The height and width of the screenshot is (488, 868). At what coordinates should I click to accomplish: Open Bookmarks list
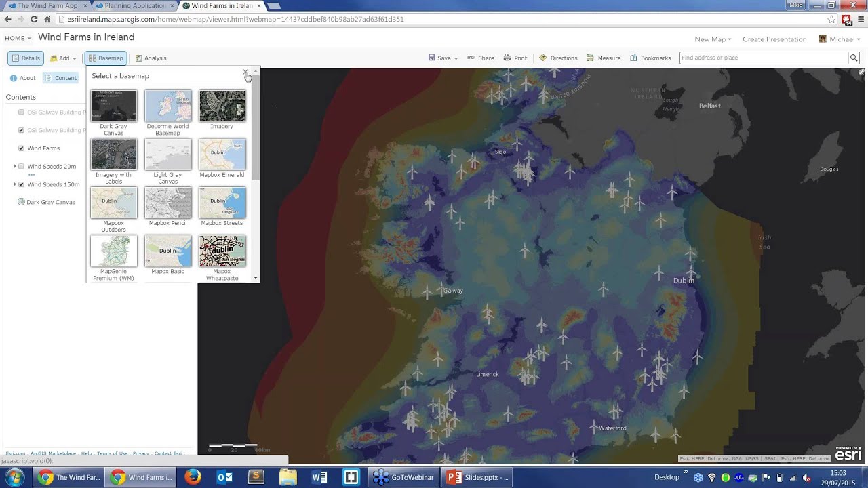tap(650, 58)
